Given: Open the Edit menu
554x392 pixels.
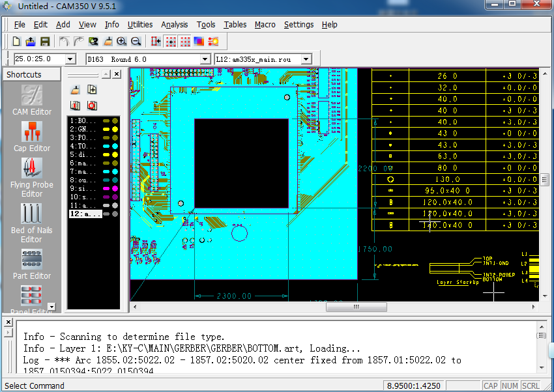Looking at the screenshot, I should 40,25.
